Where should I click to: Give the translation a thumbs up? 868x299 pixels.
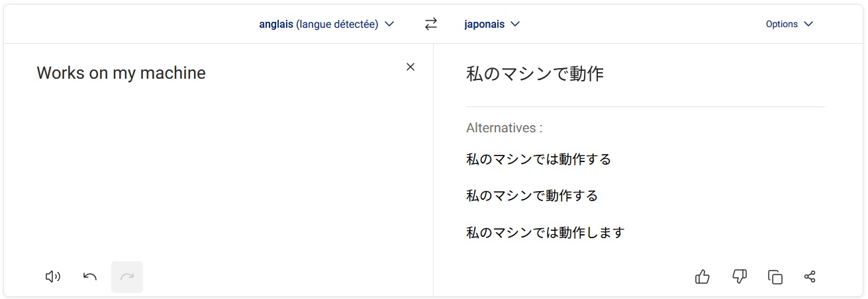[x=702, y=277]
